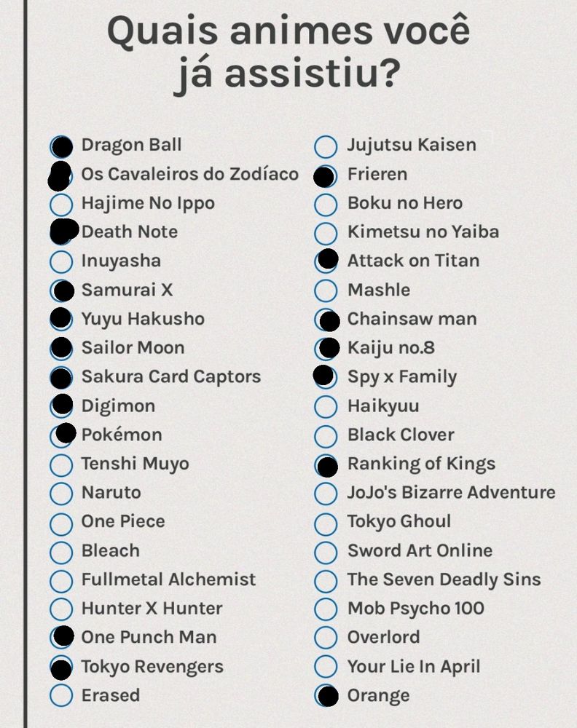Select the Haikyuu radio circle

tap(326, 407)
